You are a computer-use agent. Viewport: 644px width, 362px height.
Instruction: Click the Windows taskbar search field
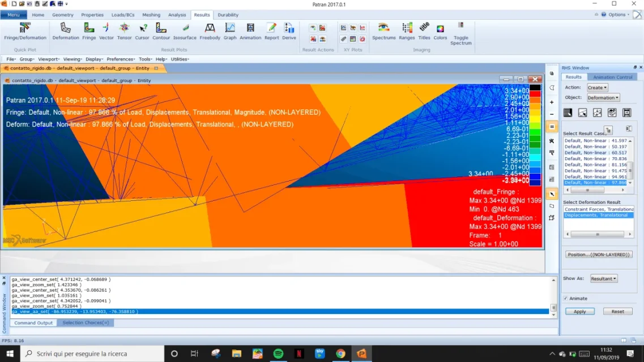pyautogui.click(x=92, y=354)
